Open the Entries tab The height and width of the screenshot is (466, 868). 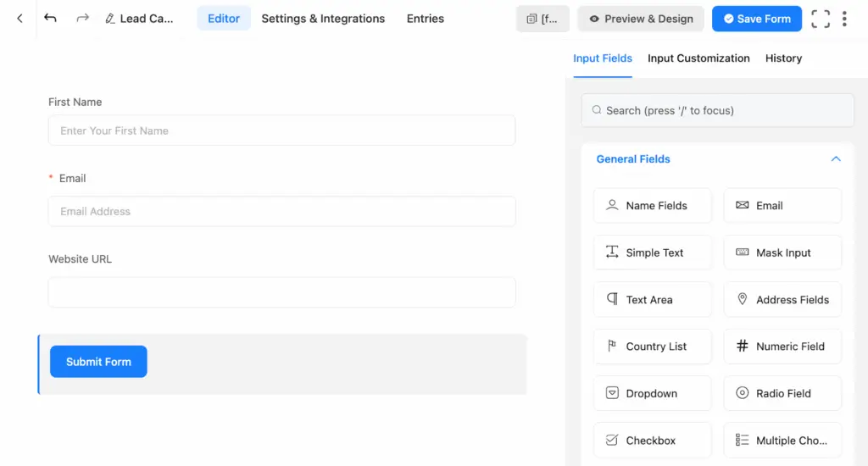(x=426, y=19)
